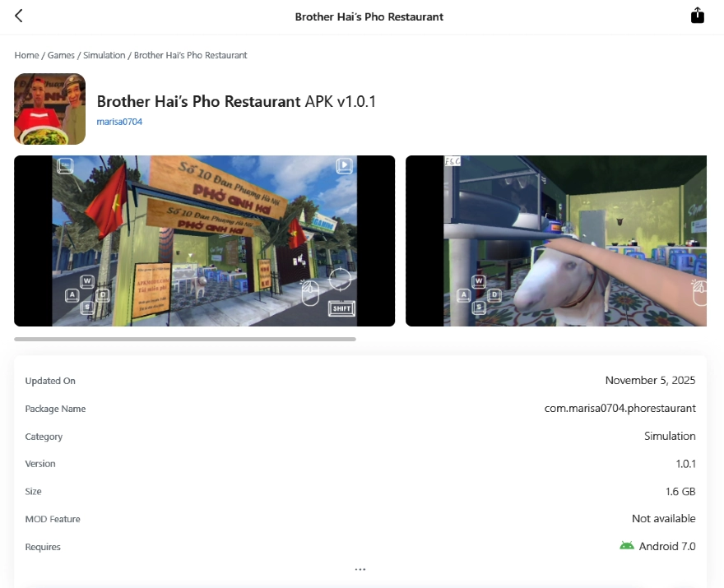Open the restaurant storefront screenshot
The height and width of the screenshot is (588, 724).
pos(204,241)
